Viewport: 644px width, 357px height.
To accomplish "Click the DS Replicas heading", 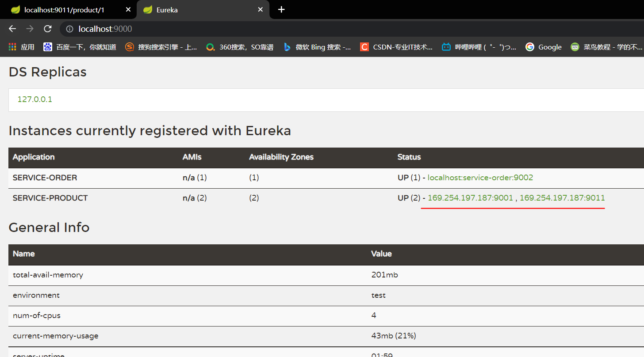I will pyautogui.click(x=48, y=72).
